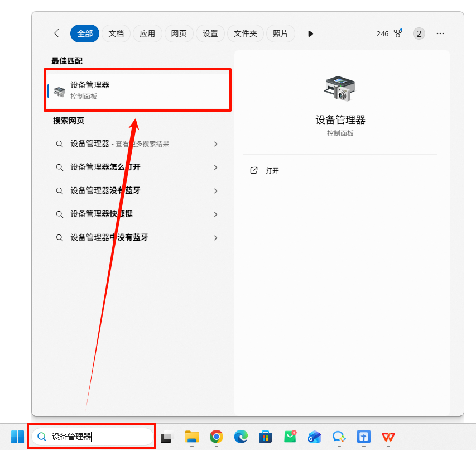Open WPS Office from the taskbar
476x450 pixels.
click(x=387, y=436)
